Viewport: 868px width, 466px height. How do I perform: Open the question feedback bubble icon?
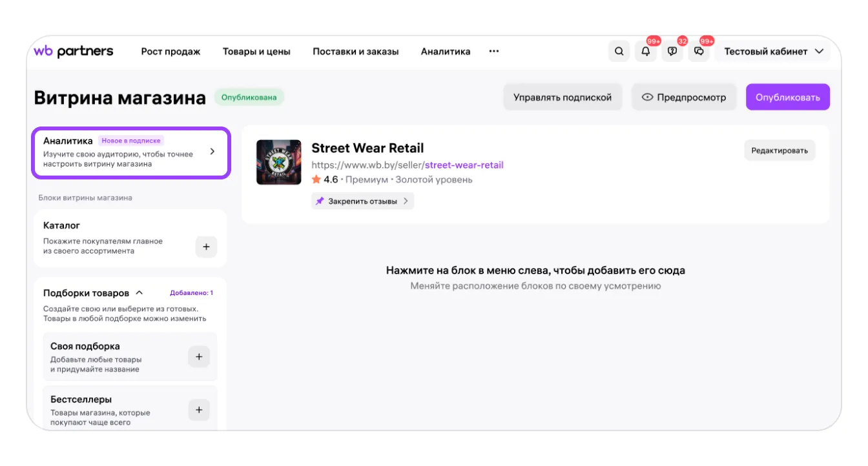pos(672,52)
